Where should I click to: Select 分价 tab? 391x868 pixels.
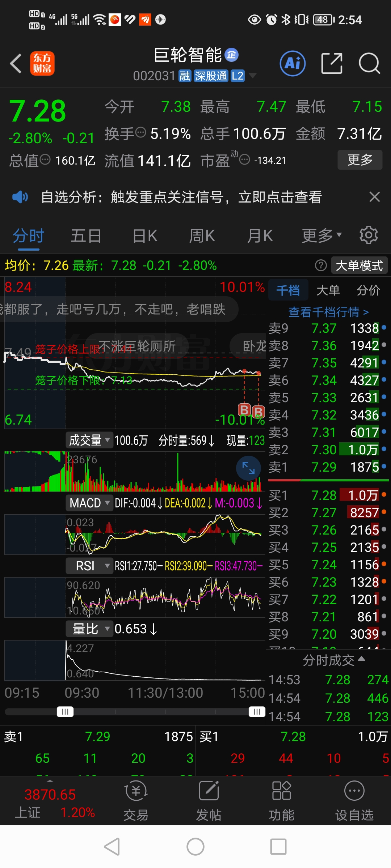coord(368,290)
